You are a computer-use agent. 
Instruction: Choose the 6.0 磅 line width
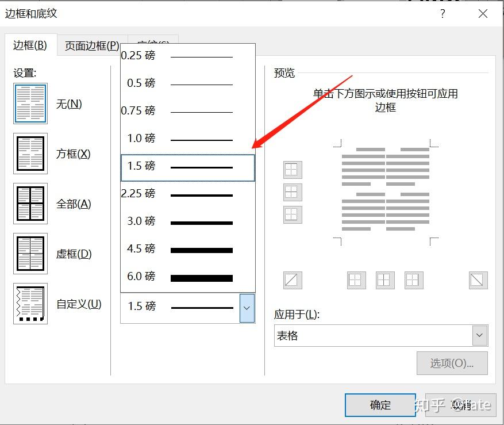tap(188, 277)
